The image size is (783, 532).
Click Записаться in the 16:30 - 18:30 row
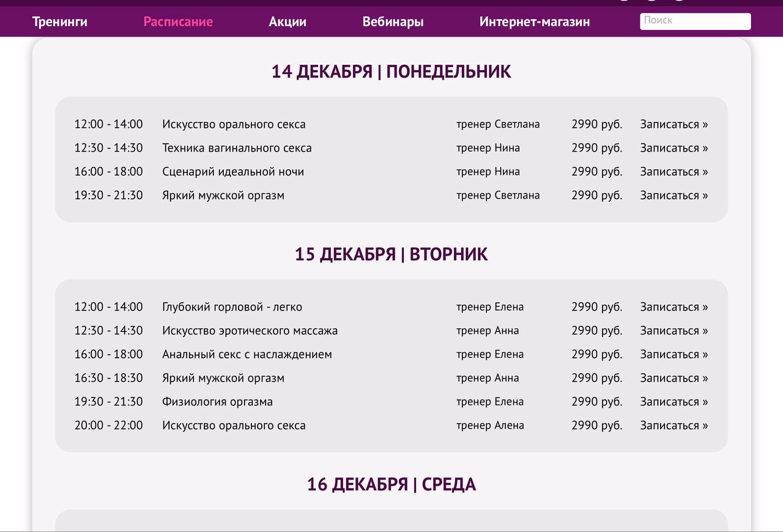tap(674, 378)
